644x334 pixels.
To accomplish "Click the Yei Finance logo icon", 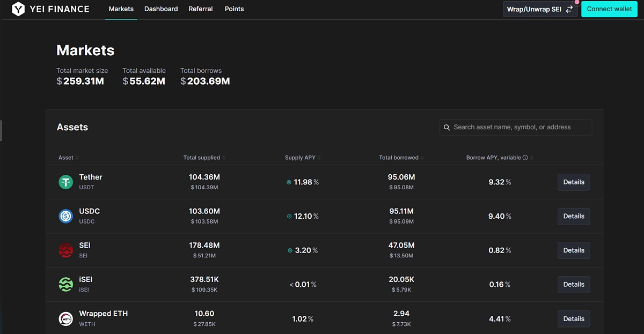I will [18, 9].
